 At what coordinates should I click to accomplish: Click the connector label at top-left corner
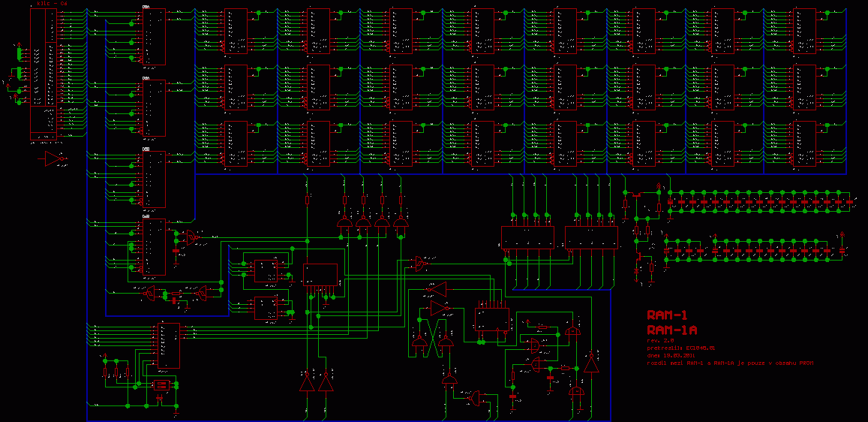(x=52, y=4)
